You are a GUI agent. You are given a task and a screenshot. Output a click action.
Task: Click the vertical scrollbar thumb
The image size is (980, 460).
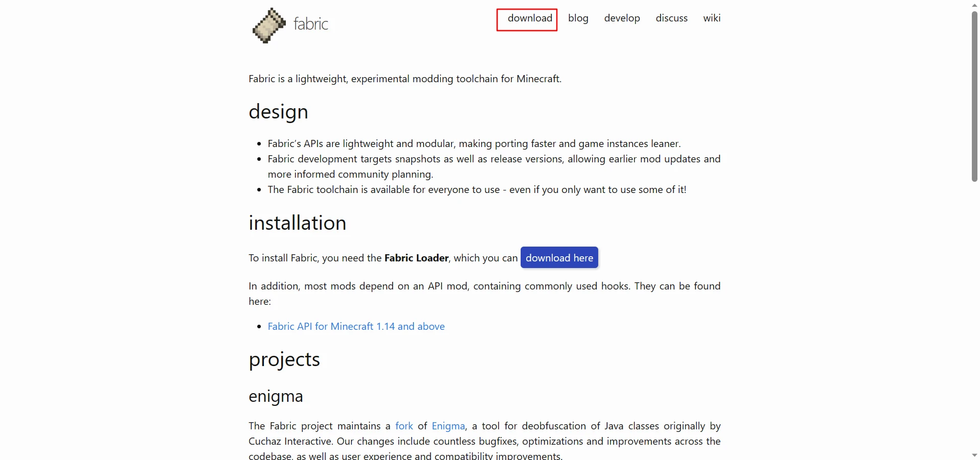pyautogui.click(x=974, y=96)
